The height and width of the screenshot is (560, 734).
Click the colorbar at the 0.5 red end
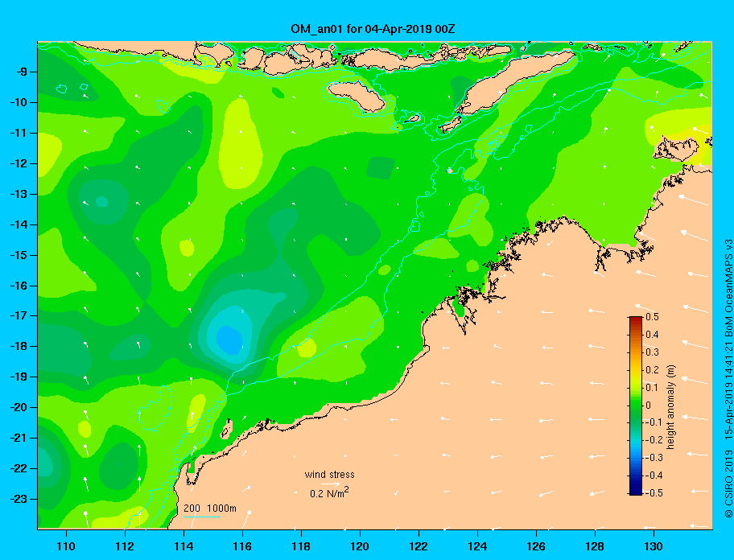(636, 319)
